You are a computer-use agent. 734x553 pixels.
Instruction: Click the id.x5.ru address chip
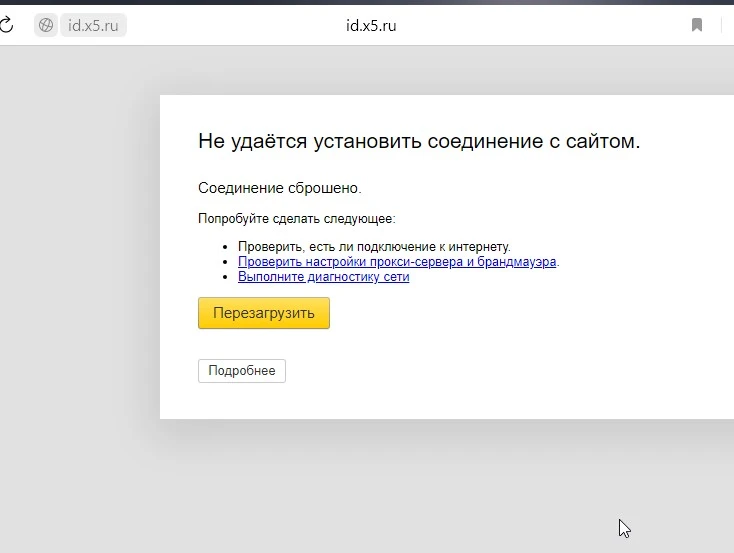point(93,25)
